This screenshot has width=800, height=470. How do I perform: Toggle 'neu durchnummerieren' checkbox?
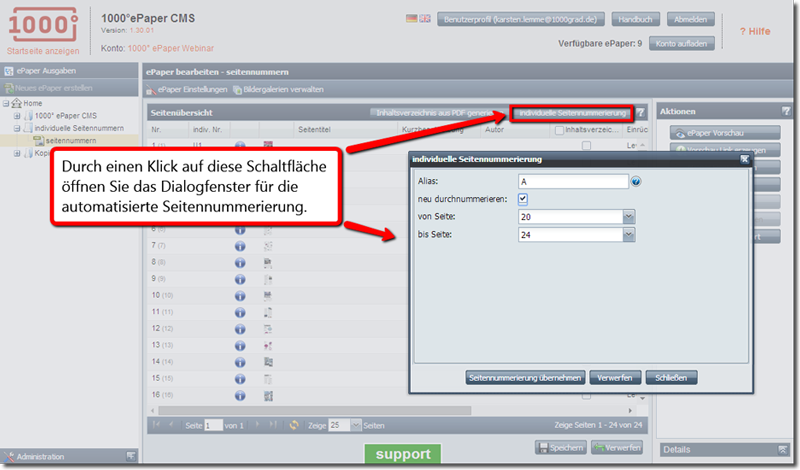pyautogui.click(x=523, y=199)
